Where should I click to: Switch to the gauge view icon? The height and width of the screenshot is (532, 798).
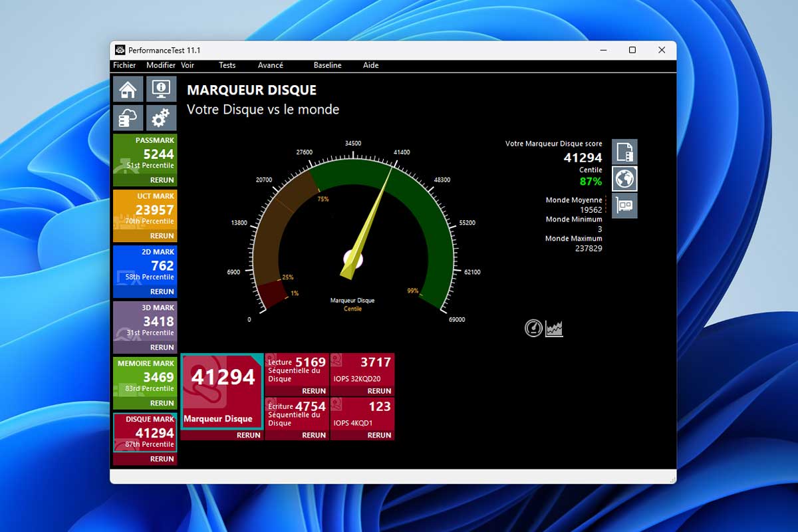533,328
